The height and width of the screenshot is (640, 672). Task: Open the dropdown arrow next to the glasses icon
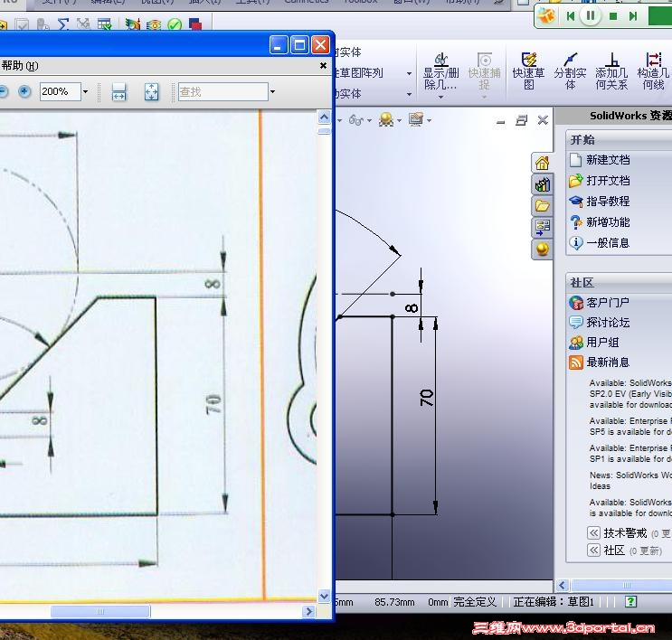[369, 121]
